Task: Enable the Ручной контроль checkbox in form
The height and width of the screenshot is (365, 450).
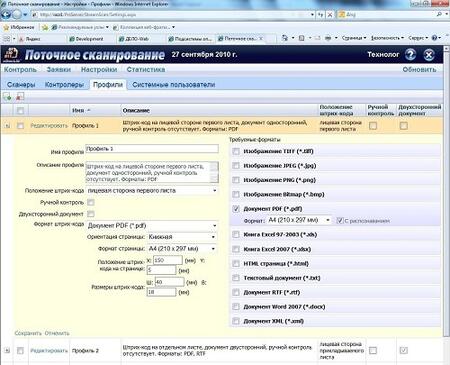Action: click(x=91, y=202)
